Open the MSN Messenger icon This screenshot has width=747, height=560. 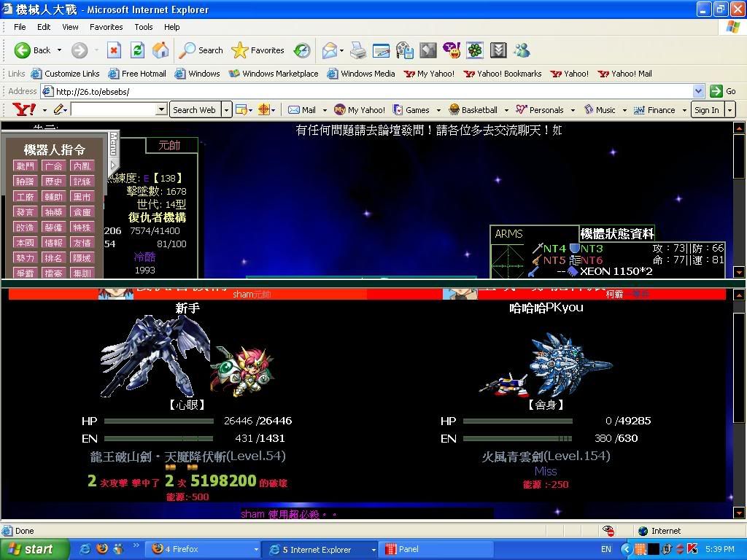pyautogui.click(x=522, y=50)
